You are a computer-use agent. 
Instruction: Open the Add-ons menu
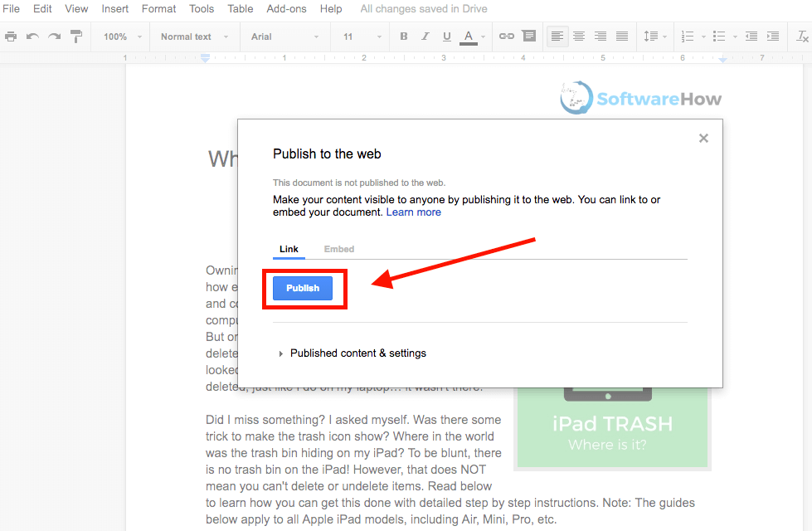[284, 9]
